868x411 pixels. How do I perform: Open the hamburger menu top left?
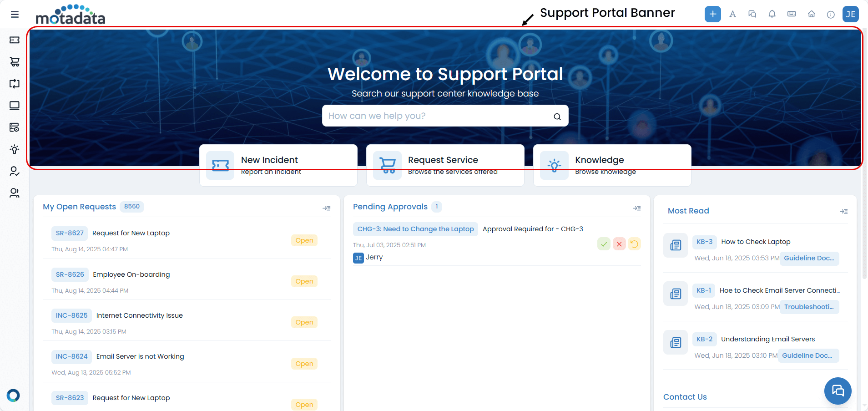pos(15,14)
